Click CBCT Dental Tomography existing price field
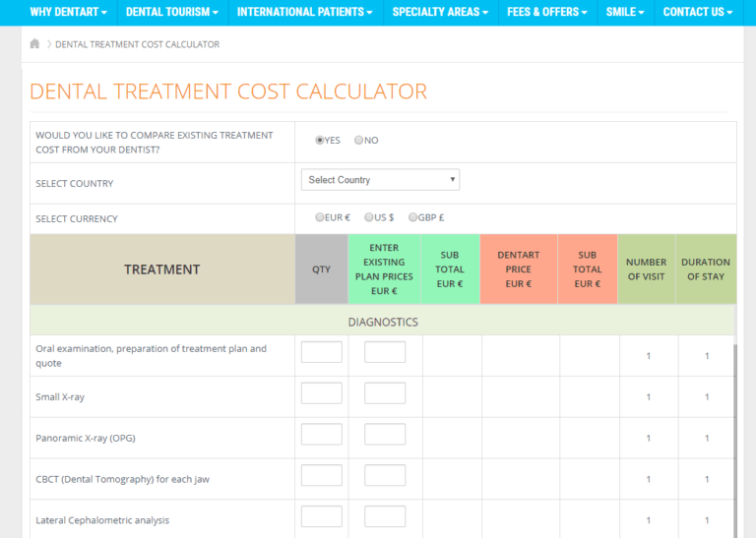756x538 pixels. coord(385,476)
